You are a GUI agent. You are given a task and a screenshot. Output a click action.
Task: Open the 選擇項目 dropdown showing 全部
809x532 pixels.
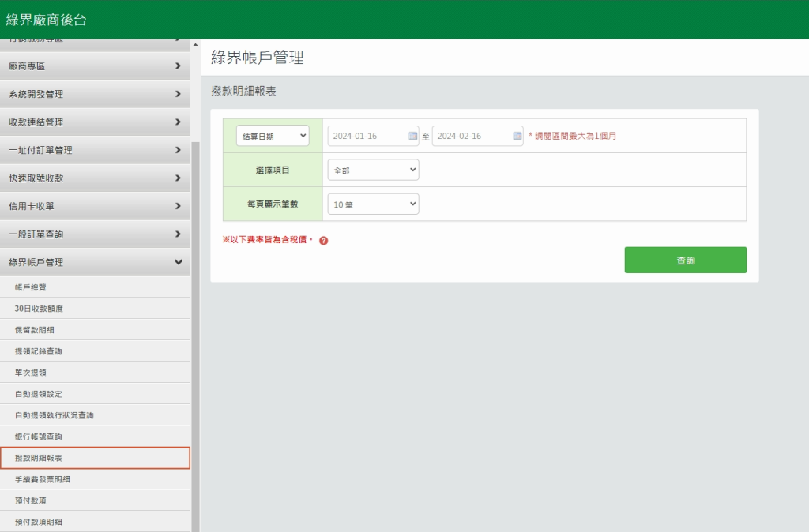tap(373, 170)
